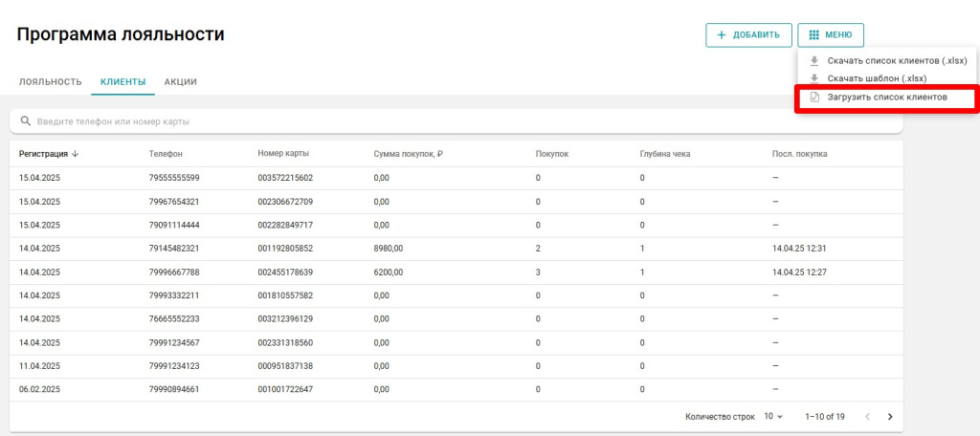Choose Загрузить список клиентов menu item
The image size is (980, 436).
[887, 98]
